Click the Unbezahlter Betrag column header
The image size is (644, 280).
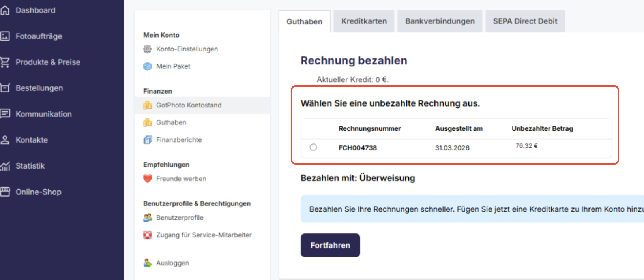click(542, 128)
